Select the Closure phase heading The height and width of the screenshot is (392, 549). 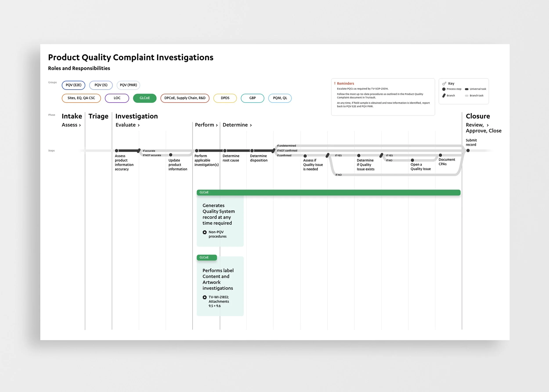tap(477, 116)
